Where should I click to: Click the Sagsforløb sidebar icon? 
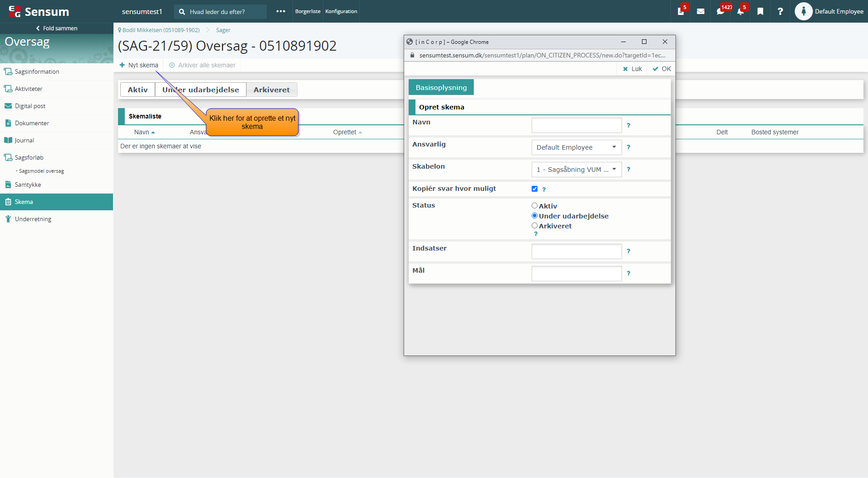(x=8, y=157)
